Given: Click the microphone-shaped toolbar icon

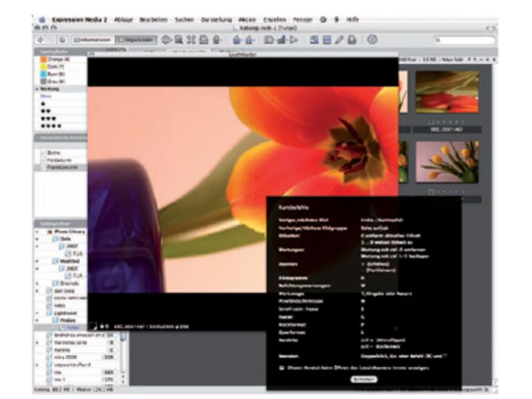Looking at the screenshot, I should [x=216, y=39].
